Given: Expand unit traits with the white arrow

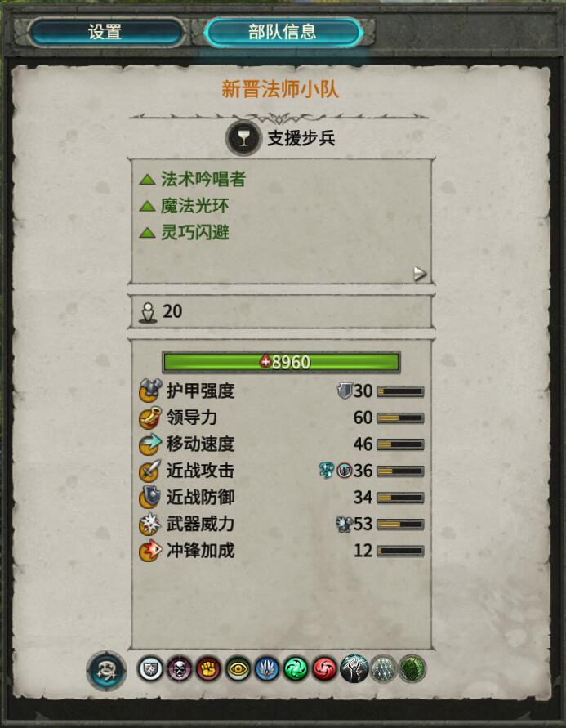Looking at the screenshot, I should 420,274.
